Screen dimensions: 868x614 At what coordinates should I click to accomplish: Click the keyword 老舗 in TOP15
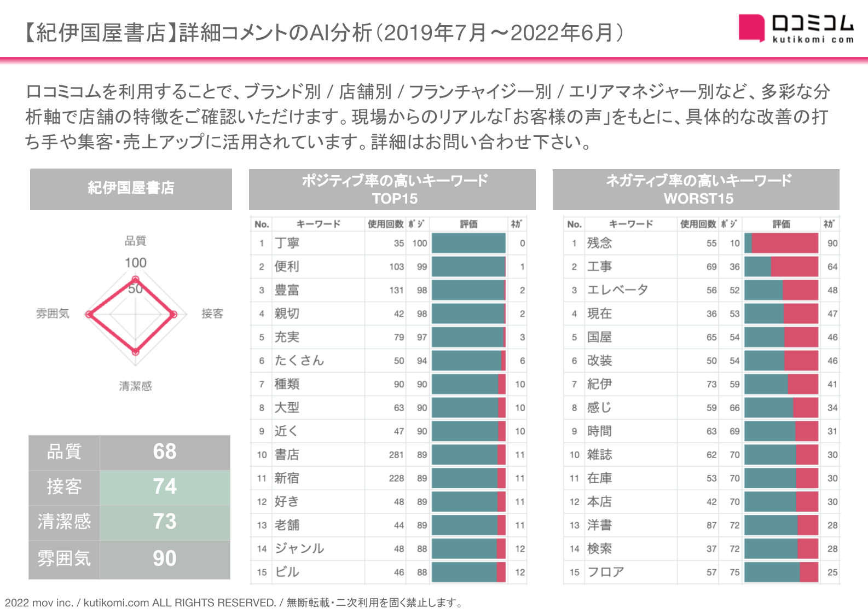tap(287, 525)
